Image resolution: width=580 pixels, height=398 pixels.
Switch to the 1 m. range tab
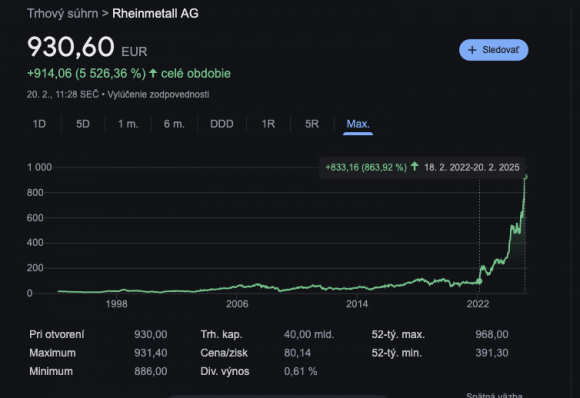click(x=128, y=124)
